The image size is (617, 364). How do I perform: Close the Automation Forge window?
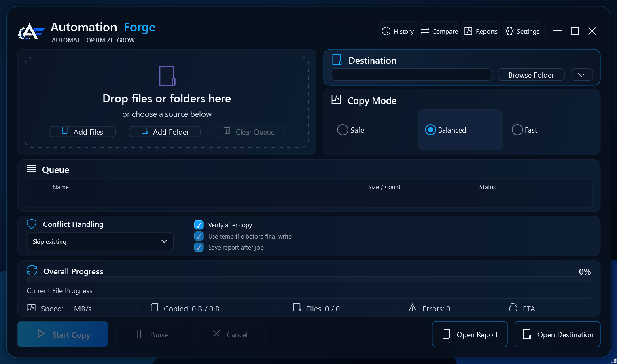coord(592,31)
